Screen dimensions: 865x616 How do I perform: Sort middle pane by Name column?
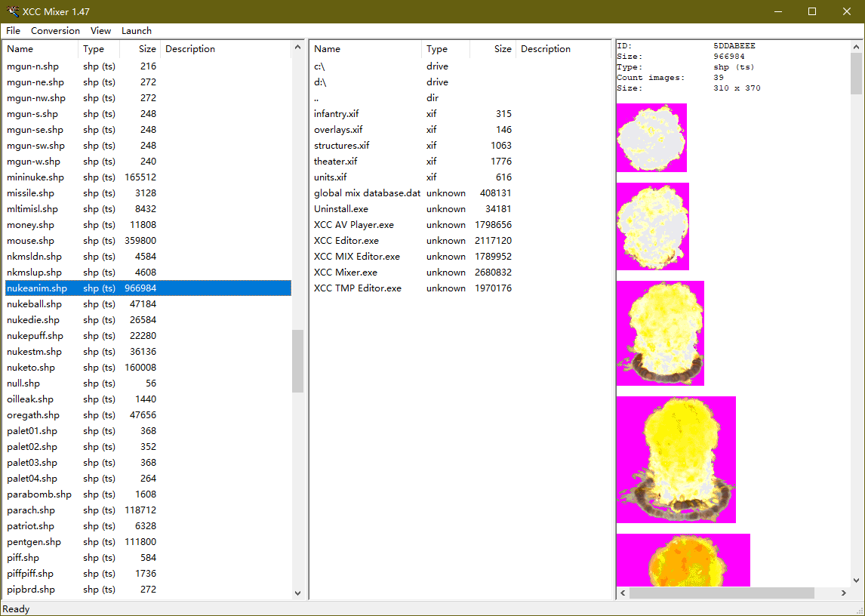(366, 48)
